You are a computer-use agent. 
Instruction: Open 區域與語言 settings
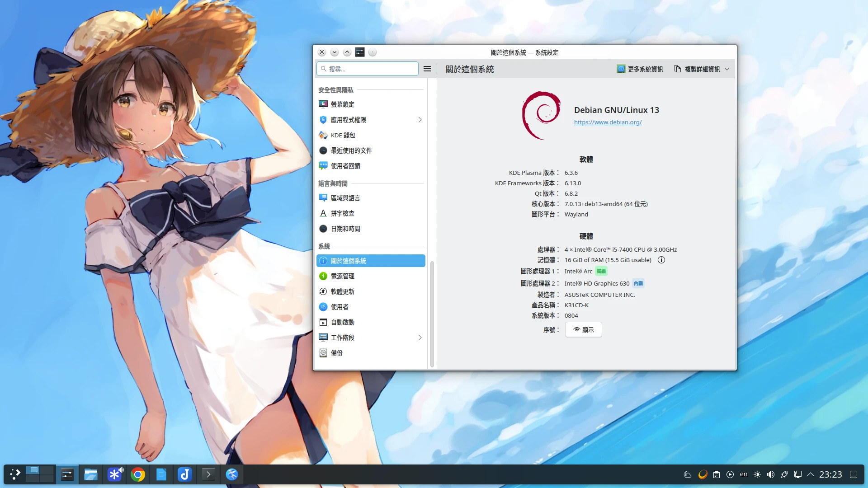[371, 198]
